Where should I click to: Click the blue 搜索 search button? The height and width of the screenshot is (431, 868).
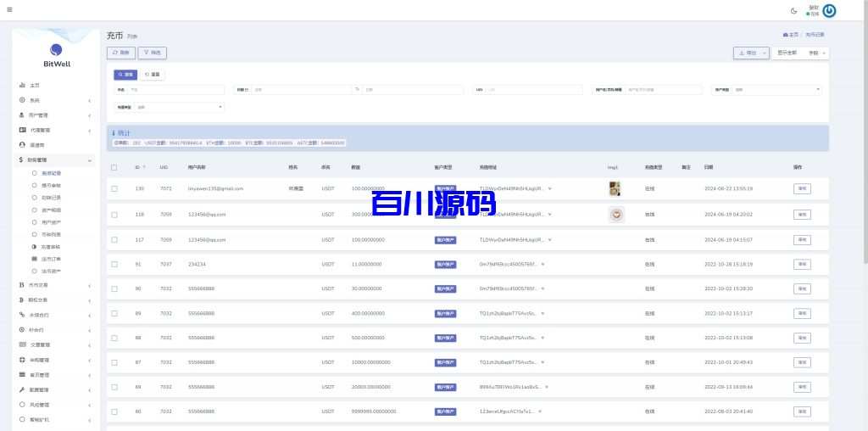[125, 74]
